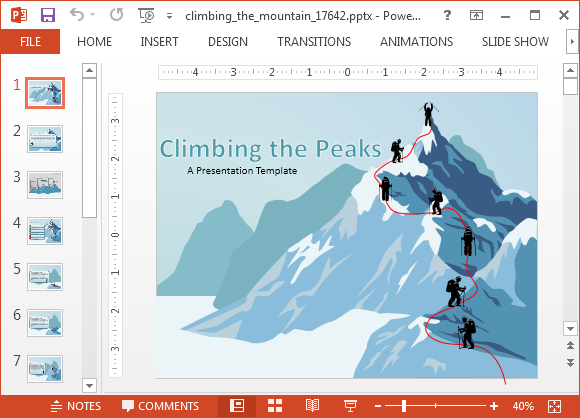Open the FILE tab
580x418 pixels.
coord(30,41)
